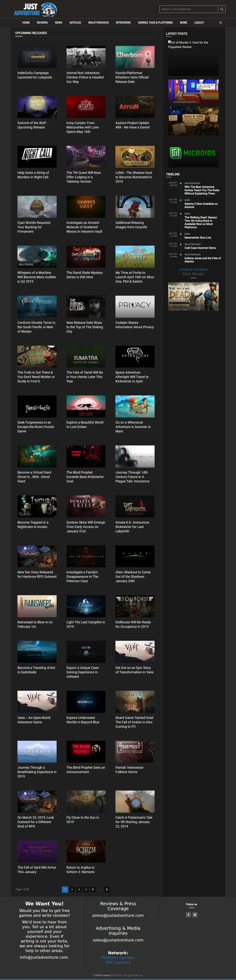Go to next page with single arrow
Viewport: 236px width, 980px height.
(93, 889)
